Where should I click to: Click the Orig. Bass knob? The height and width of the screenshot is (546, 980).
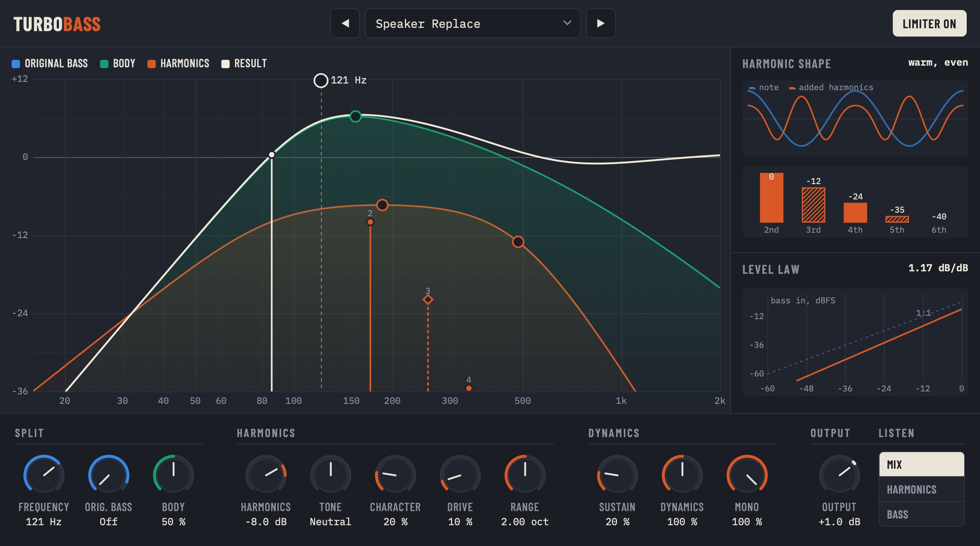pyautogui.click(x=108, y=475)
